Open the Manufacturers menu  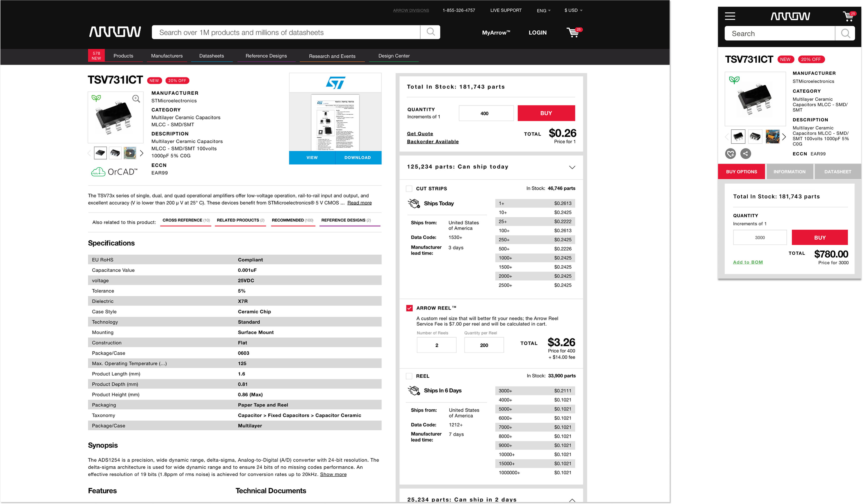tap(167, 56)
